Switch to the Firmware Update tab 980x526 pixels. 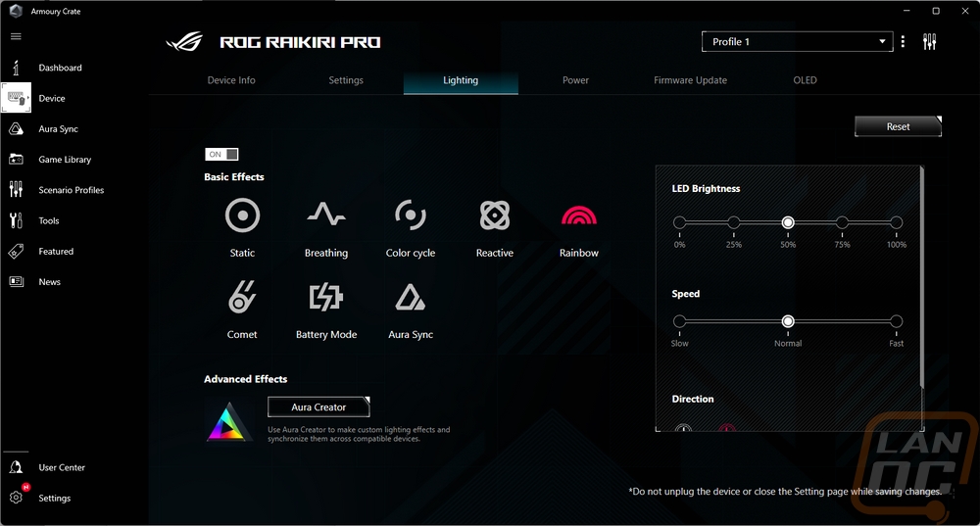pyautogui.click(x=690, y=80)
